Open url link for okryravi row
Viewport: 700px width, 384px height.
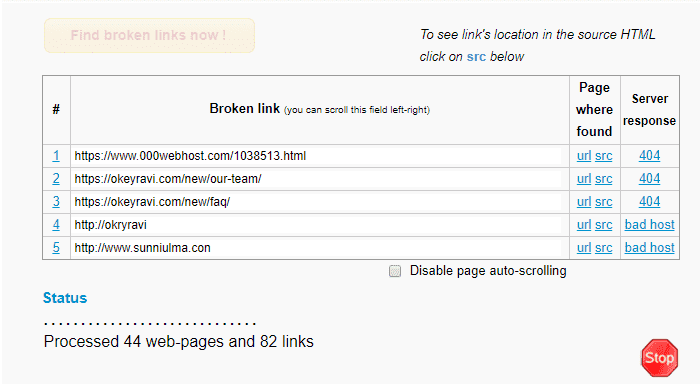[x=584, y=225]
